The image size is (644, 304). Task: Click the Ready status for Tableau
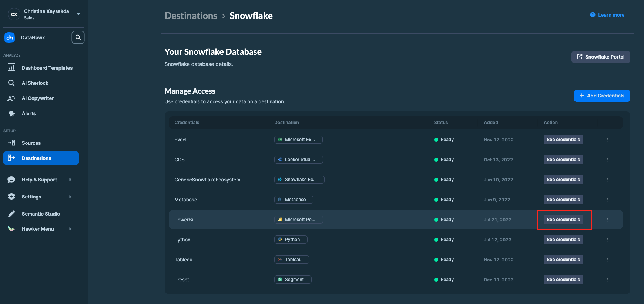pyautogui.click(x=444, y=260)
